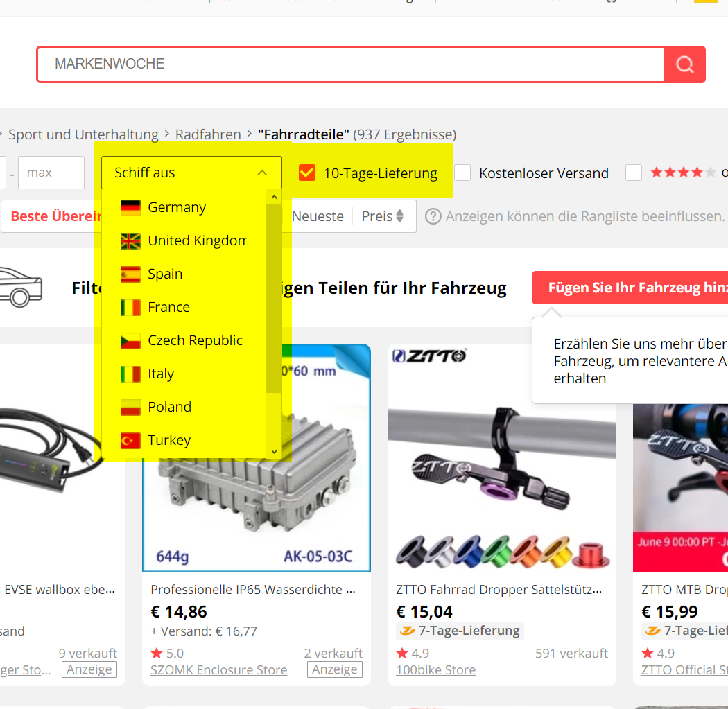This screenshot has height=709, width=728.
Task: Open 100bike Store link
Action: [435, 670]
